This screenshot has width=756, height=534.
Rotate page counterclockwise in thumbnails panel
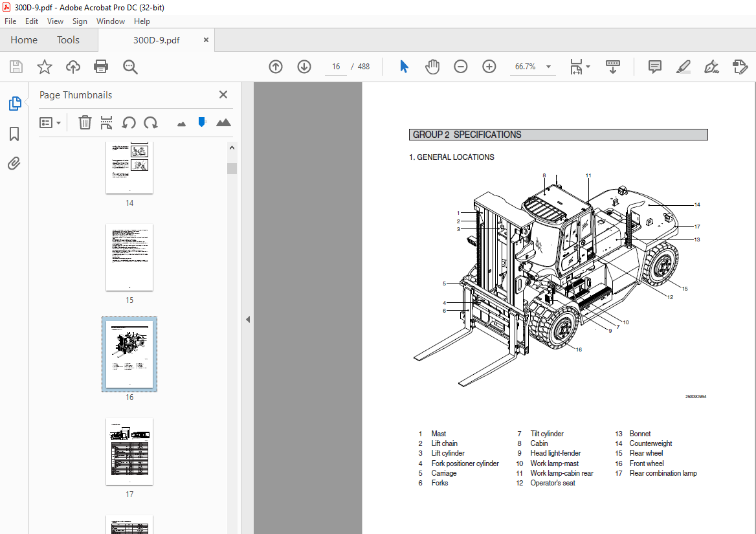point(129,122)
